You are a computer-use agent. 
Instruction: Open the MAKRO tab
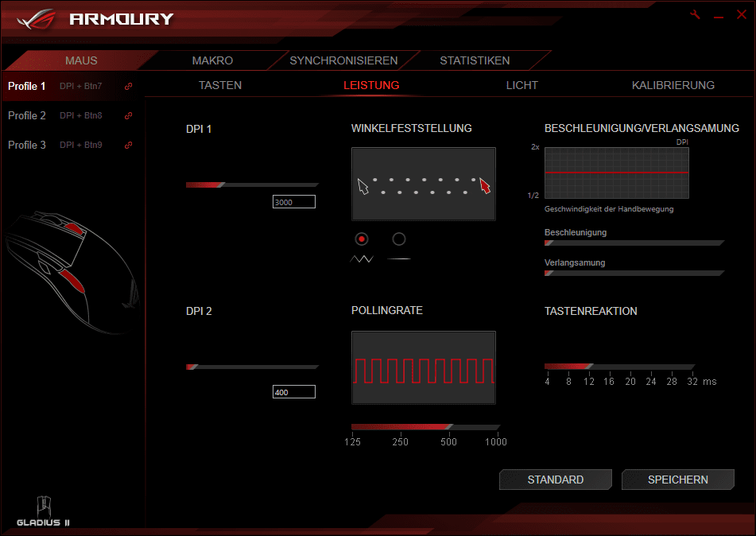(212, 60)
